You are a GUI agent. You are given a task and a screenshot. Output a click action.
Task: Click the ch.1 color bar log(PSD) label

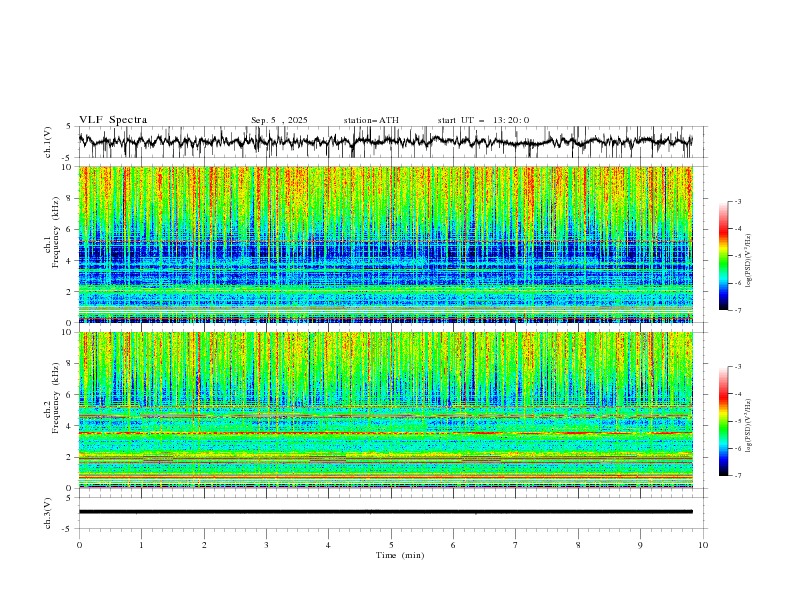coord(748,261)
